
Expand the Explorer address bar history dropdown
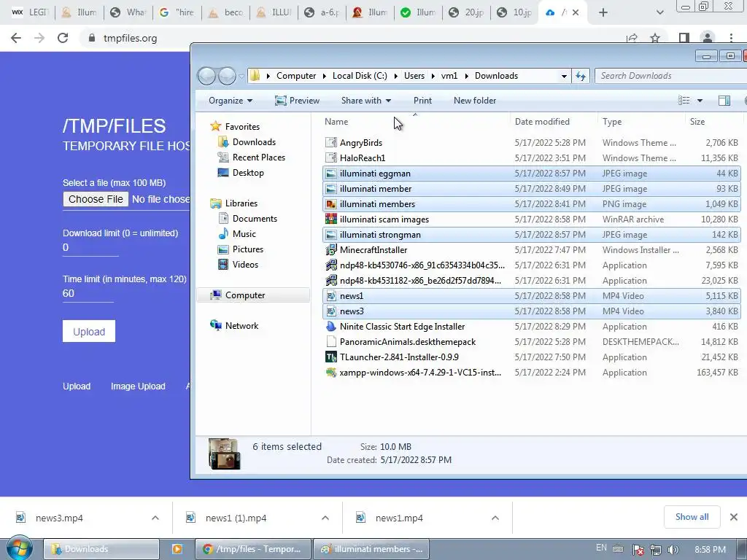pos(564,76)
